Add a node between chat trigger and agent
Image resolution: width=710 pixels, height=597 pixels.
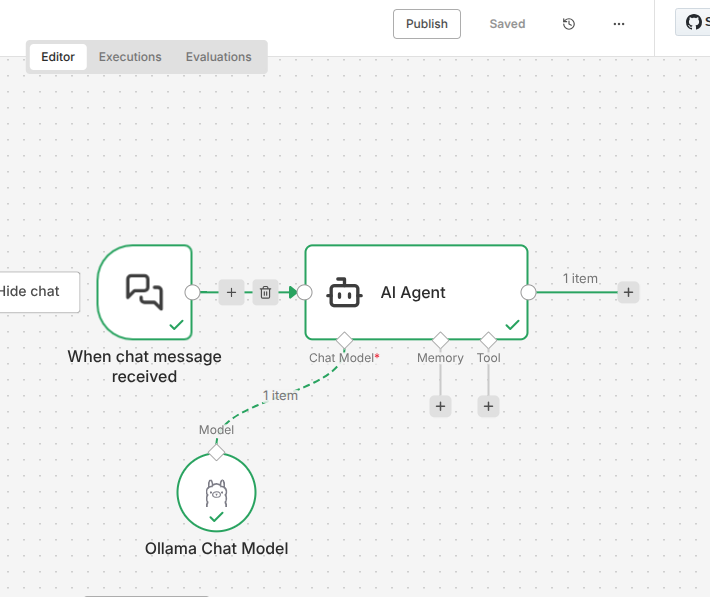tap(231, 292)
